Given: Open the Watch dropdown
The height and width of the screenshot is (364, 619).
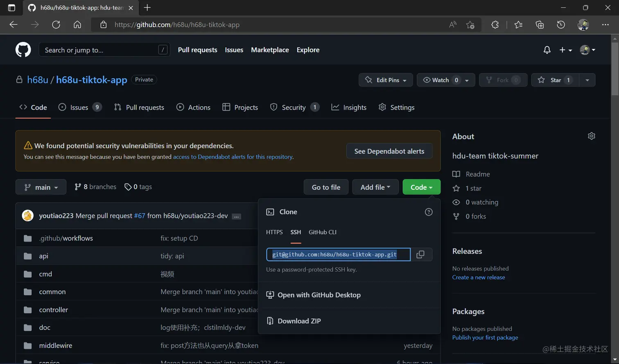Looking at the screenshot, I should click(x=446, y=80).
